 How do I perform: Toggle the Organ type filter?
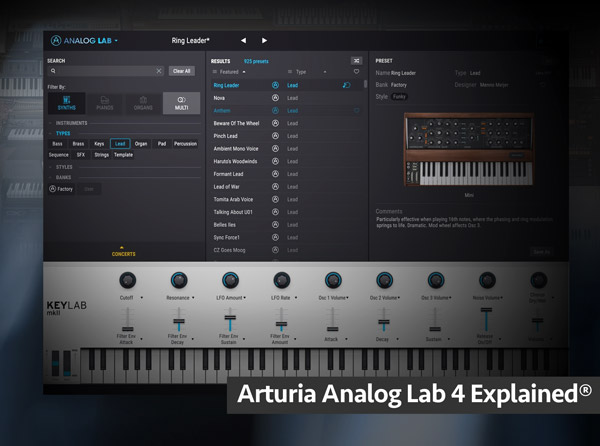(x=141, y=144)
